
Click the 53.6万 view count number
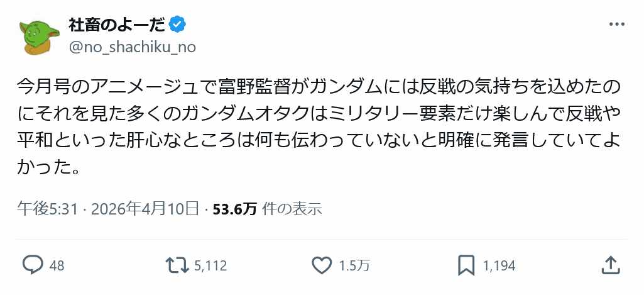[x=234, y=209]
